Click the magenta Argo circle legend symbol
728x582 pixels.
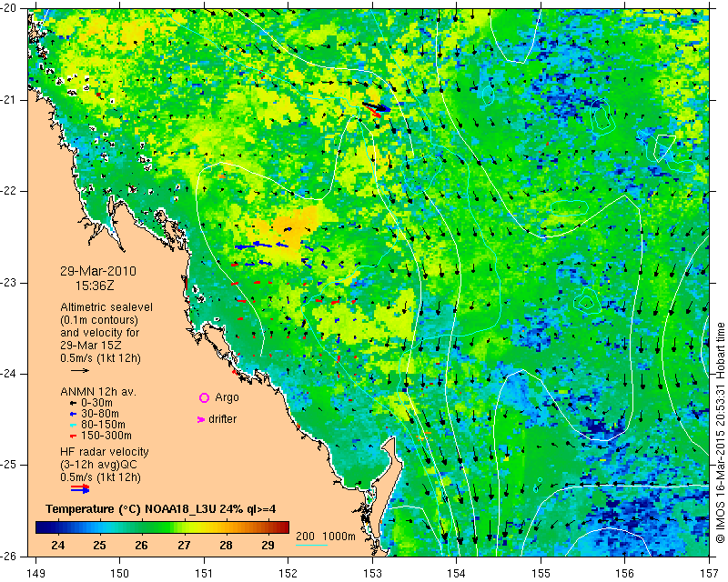point(204,397)
